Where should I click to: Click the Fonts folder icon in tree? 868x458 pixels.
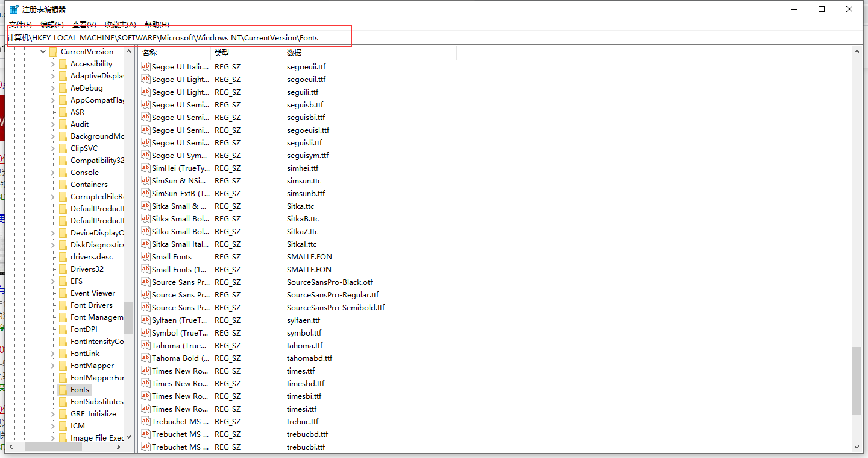pyautogui.click(x=63, y=390)
